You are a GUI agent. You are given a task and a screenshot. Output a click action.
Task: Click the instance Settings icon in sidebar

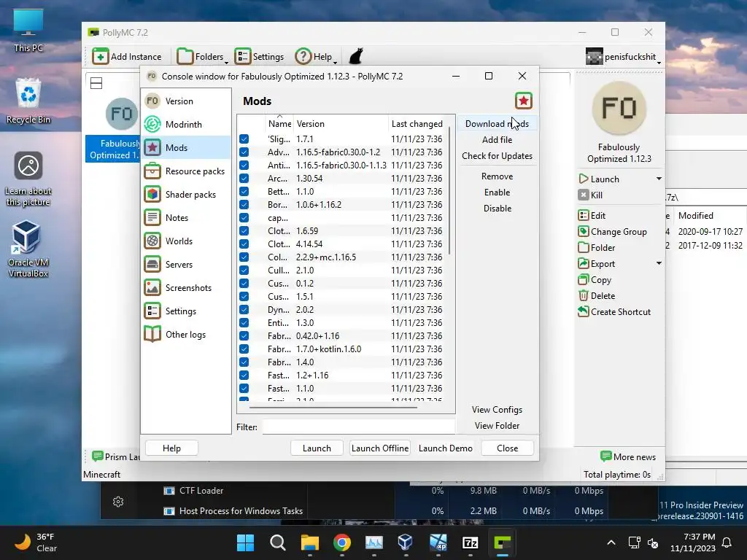[x=152, y=311]
